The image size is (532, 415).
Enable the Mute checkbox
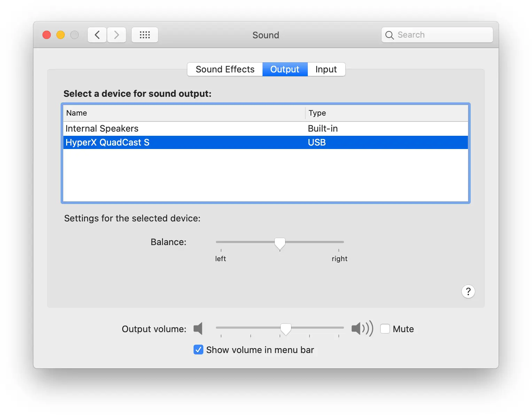tap(385, 329)
